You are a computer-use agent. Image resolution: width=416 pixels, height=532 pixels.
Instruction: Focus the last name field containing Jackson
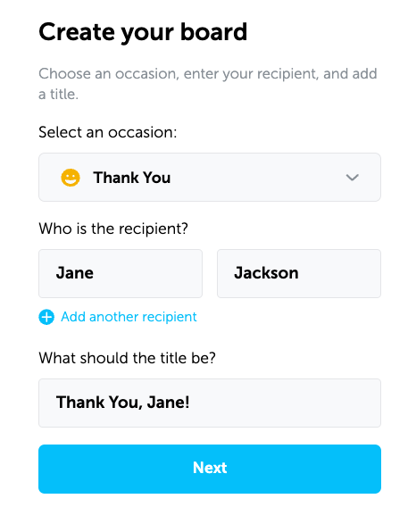coord(299,273)
